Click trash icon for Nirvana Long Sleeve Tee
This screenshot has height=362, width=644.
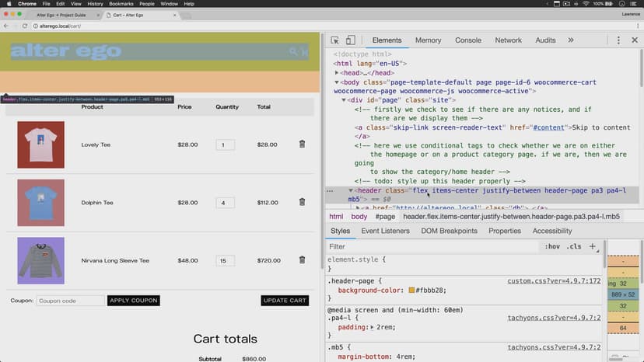302,261
